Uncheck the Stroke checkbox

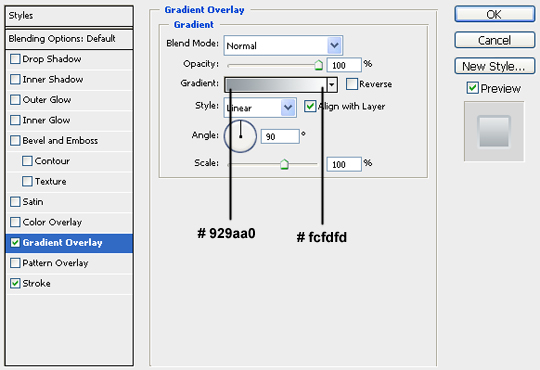click(15, 283)
